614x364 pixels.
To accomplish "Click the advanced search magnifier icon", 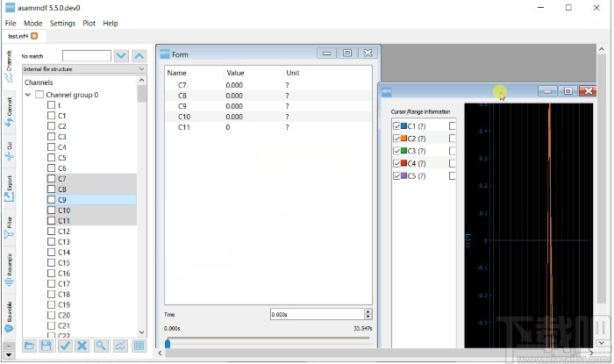I will point(101,346).
